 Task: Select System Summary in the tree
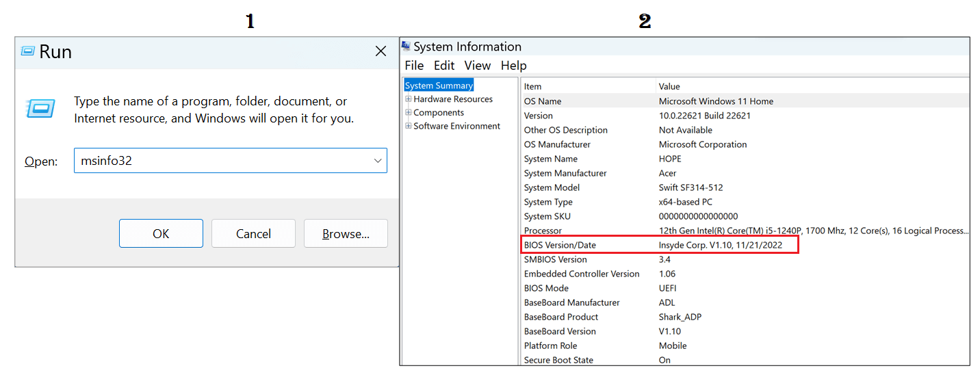pos(439,86)
